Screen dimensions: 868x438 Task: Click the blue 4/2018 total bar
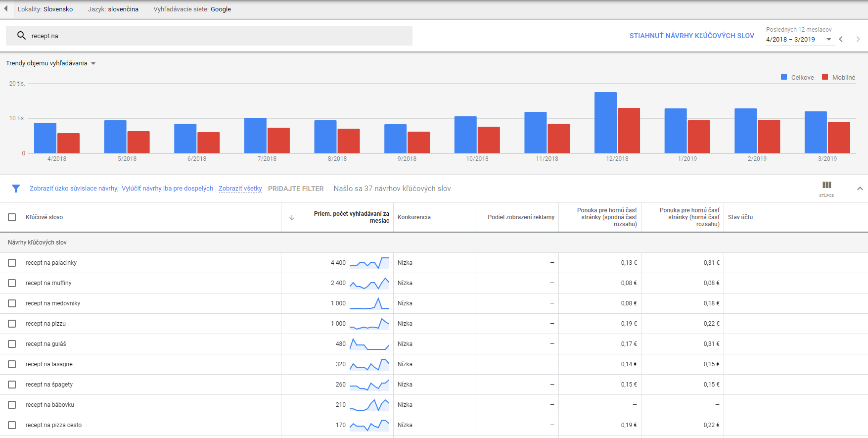pos(45,138)
